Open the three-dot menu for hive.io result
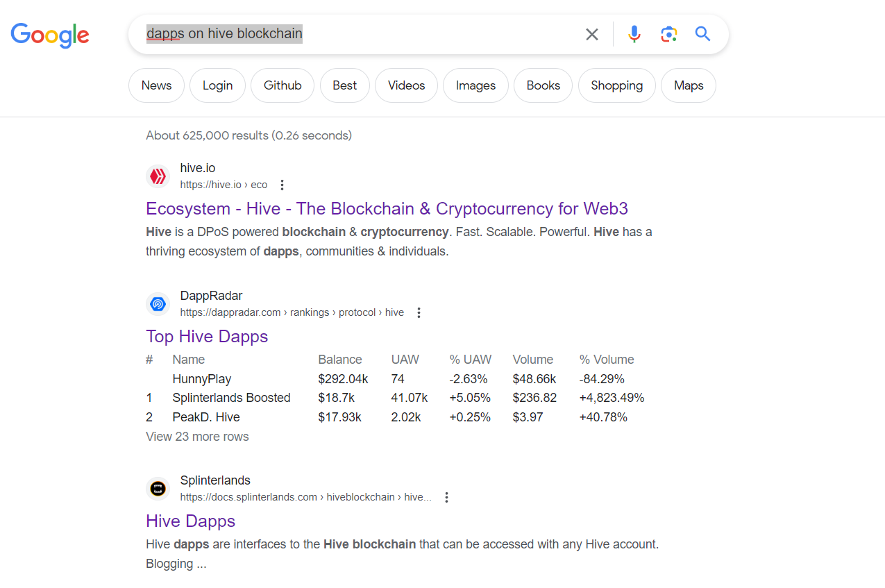 coord(282,185)
